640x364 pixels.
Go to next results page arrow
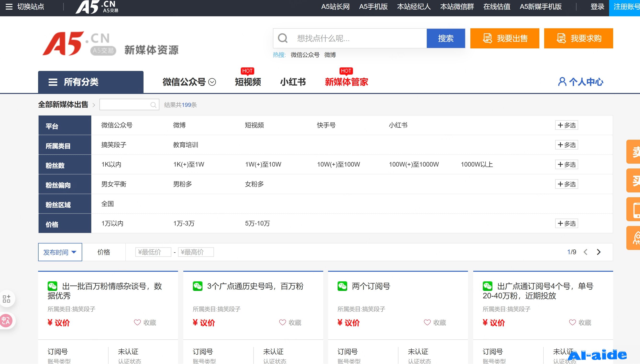599,252
